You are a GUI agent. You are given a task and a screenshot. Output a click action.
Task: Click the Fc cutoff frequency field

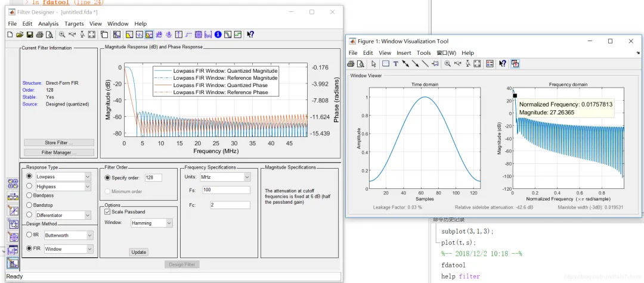(x=230, y=205)
